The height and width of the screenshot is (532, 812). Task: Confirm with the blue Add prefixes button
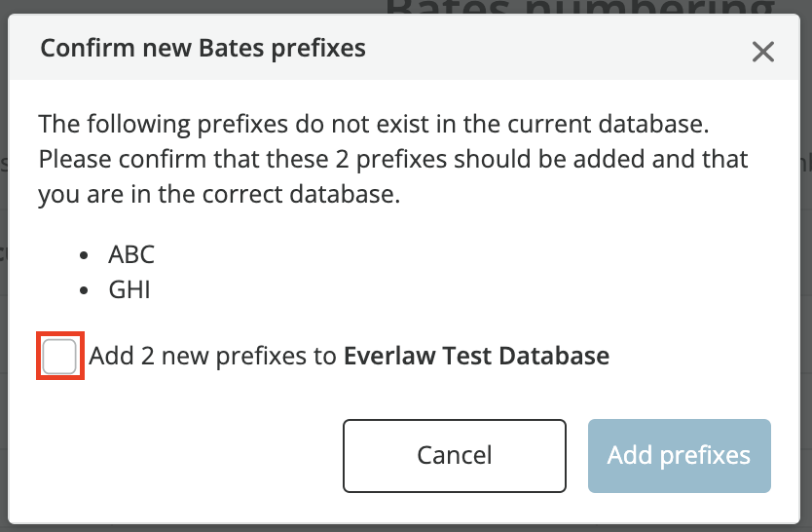[x=679, y=456]
